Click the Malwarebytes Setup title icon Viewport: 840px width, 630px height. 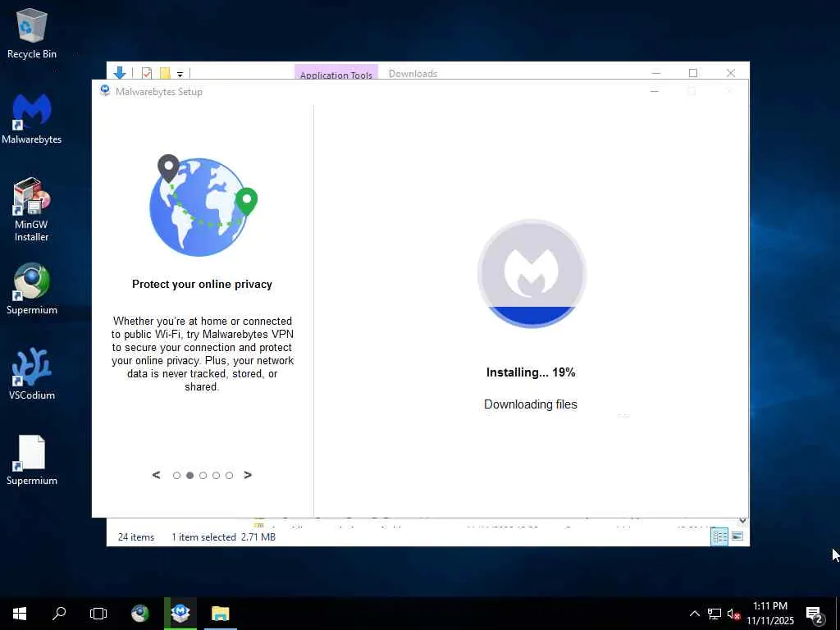(105, 90)
